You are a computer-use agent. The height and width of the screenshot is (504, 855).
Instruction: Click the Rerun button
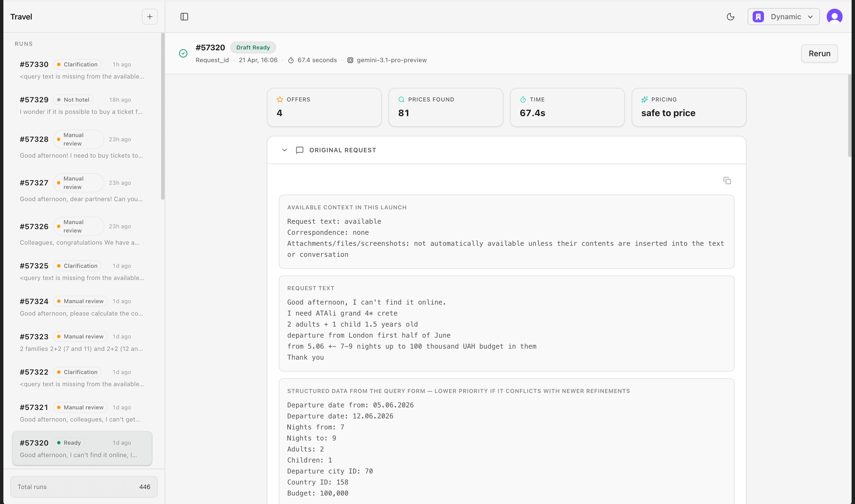pyautogui.click(x=819, y=53)
